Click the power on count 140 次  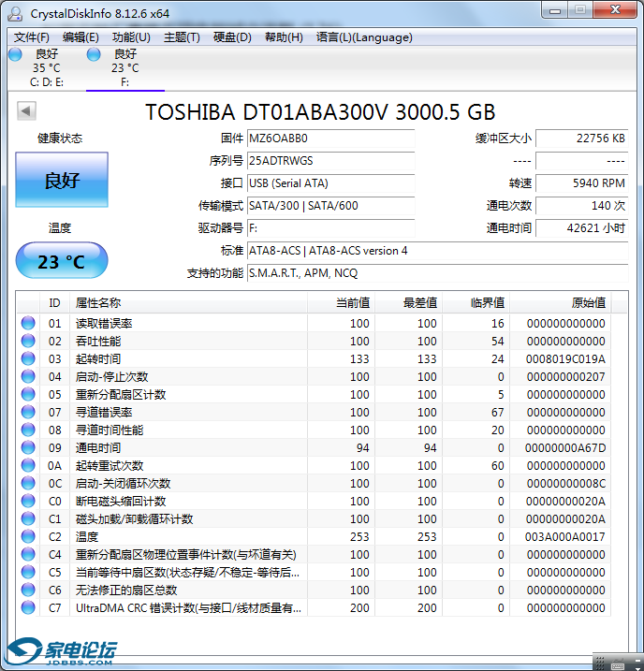click(x=582, y=206)
